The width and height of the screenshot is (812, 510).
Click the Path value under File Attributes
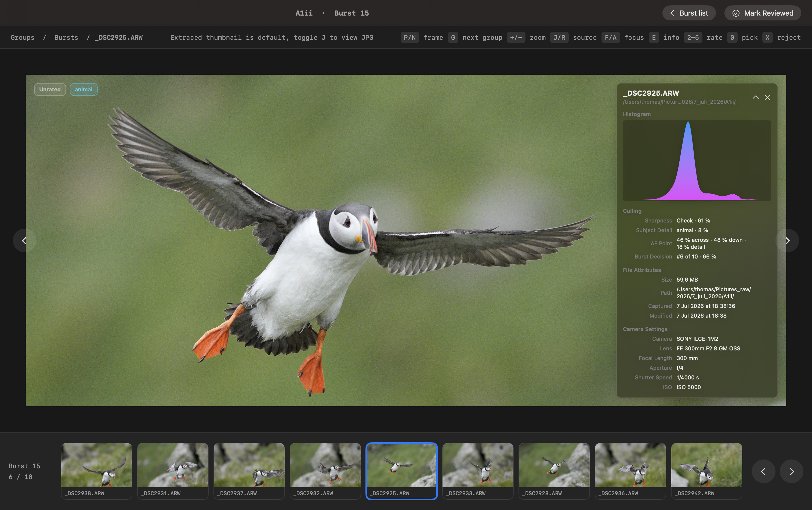[713, 293]
